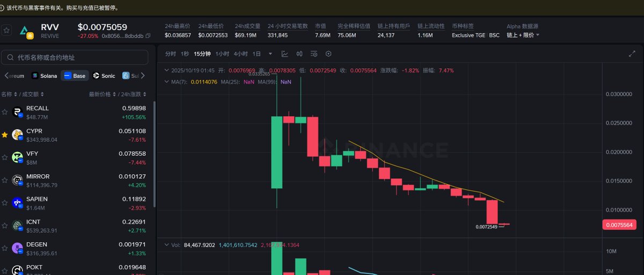Image resolution: width=644 pixels, height=275 pixels.
Task: Star the DEGEN token row
Action: [4, 248]
